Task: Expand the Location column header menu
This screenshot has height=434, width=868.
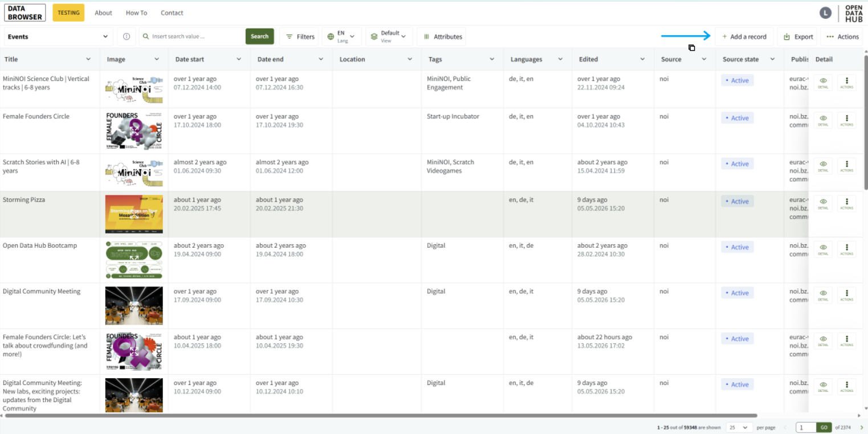Action: 410,59
